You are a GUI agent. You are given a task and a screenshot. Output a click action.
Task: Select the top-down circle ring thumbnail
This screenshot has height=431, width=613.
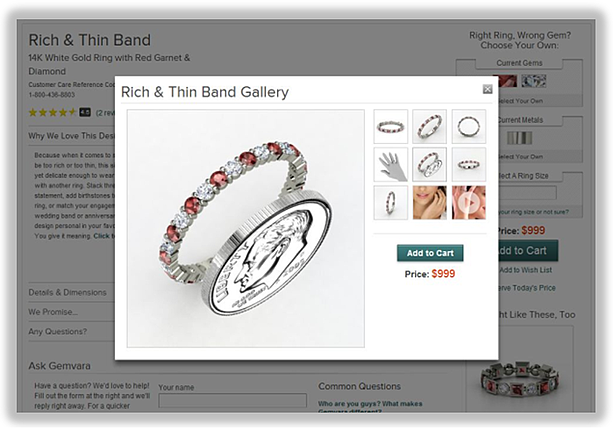469,126
